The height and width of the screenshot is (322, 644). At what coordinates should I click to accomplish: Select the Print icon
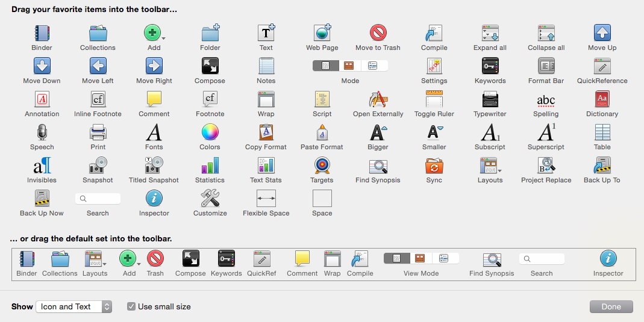pos(98,132)
